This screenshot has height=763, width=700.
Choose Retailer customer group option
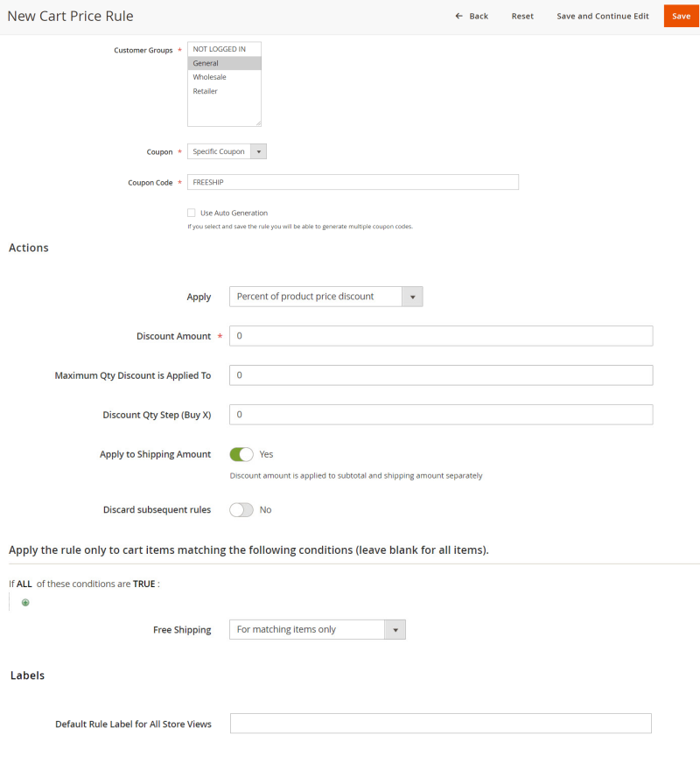(x=206, y=91)
